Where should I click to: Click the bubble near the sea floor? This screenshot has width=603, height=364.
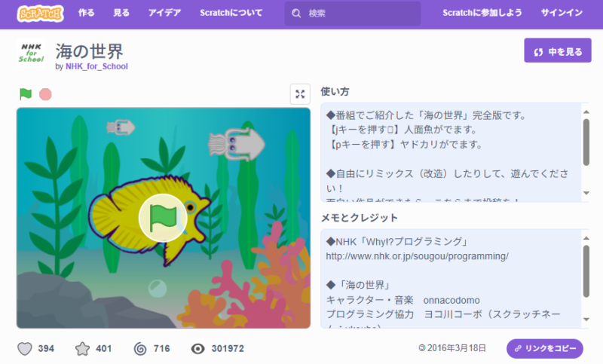158,289
